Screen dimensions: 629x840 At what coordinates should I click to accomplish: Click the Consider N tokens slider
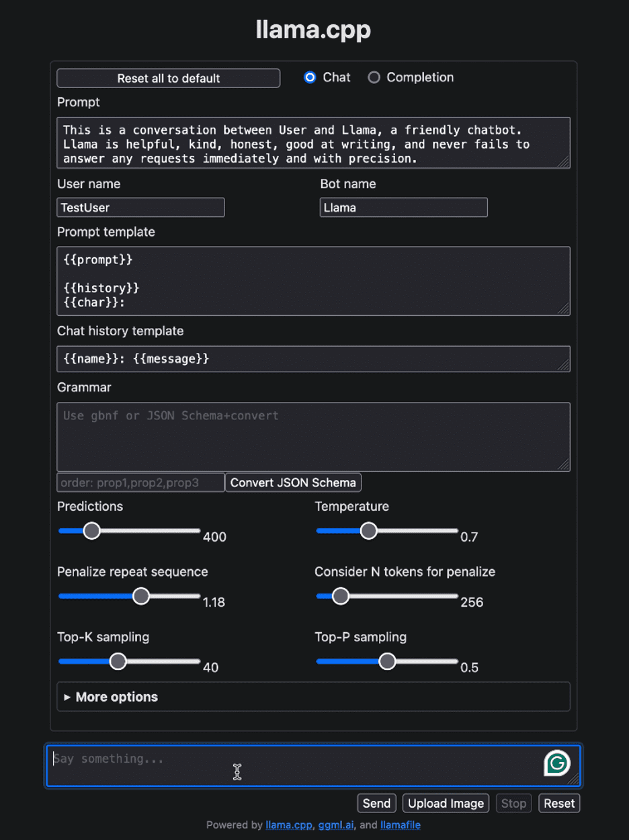(x=387, y=596)
